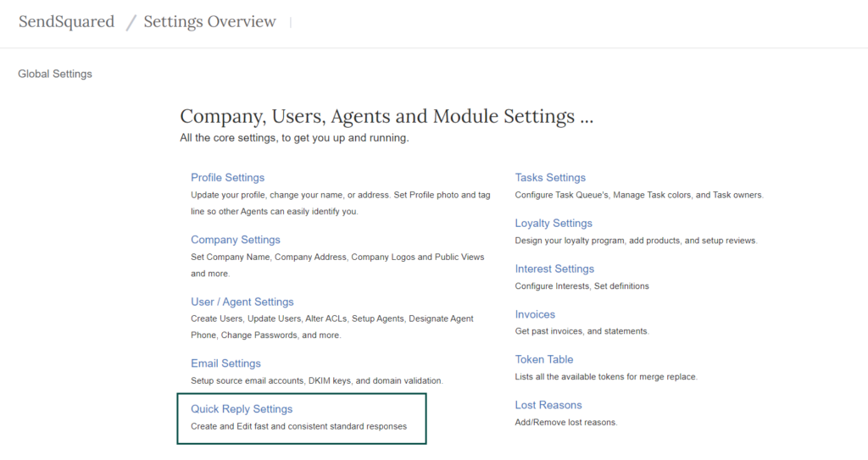Click the 'Lists all the available tokens' text
This screenshot has width=868, height=460.
tap(605, 376)
